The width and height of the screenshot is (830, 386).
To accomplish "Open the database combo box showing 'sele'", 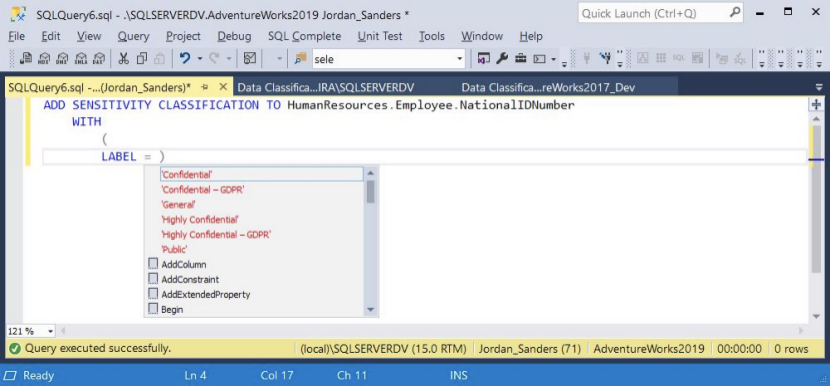I will 389,59.
